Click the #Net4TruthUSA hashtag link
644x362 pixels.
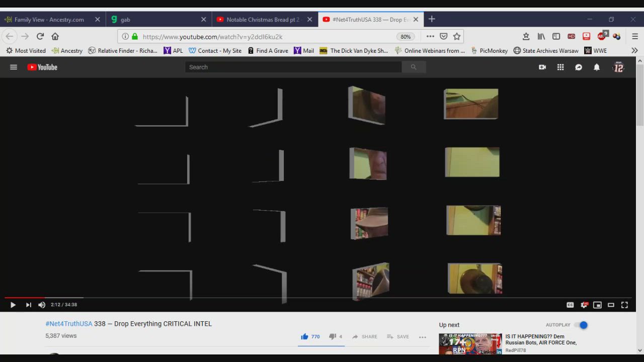[69, 324]
